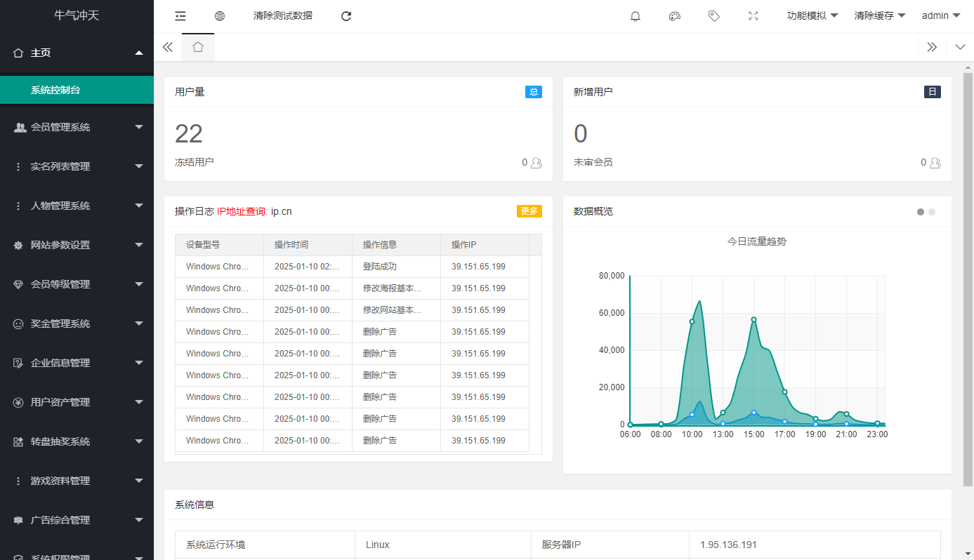Click the 登陆成功 log cell

point(396,267)
